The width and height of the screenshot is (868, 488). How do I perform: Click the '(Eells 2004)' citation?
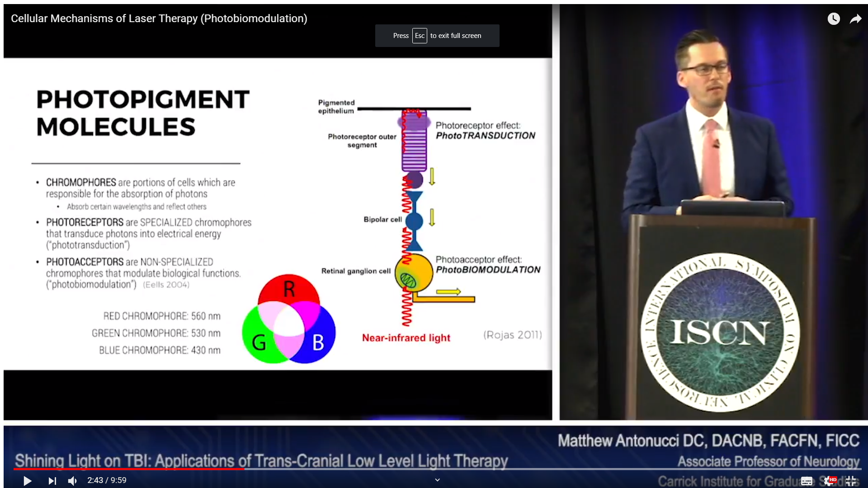tap(166, 285)
